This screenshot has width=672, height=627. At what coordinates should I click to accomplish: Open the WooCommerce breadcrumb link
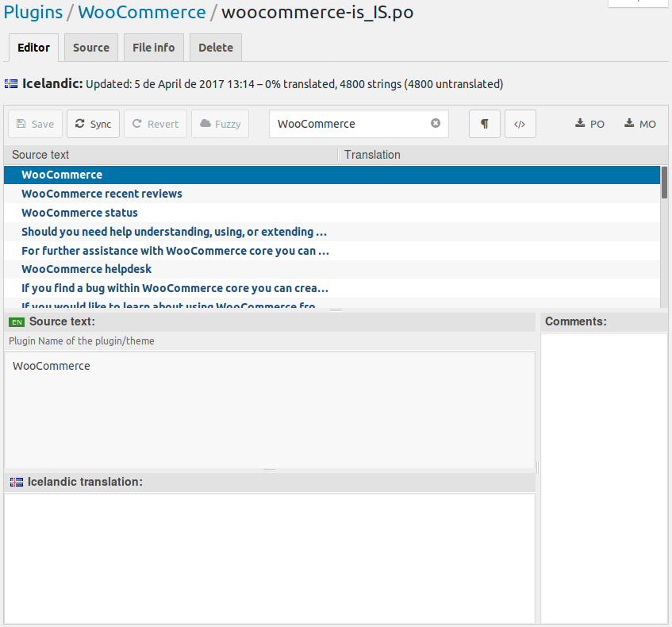tap(141, 12)
